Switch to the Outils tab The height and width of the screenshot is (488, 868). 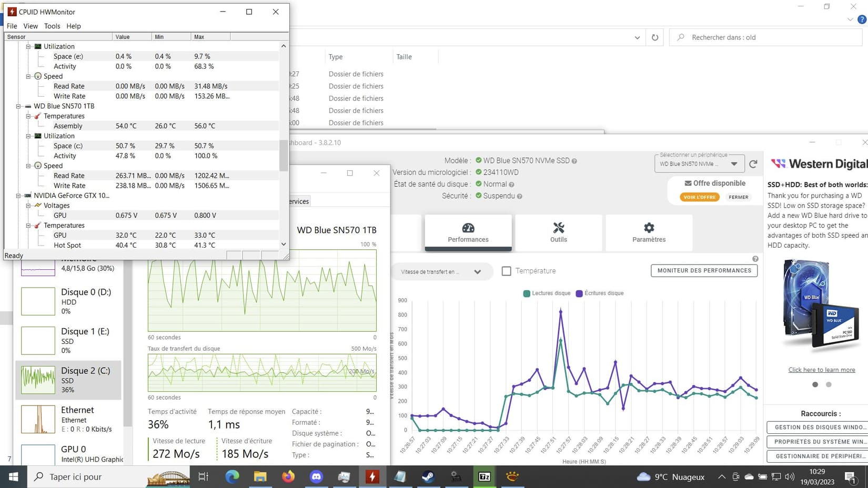point(559,232)
